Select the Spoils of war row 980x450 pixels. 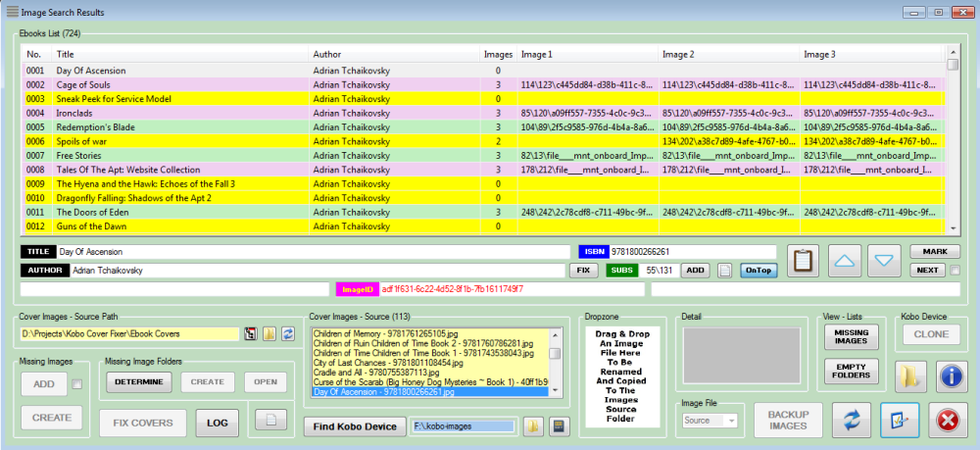pos(483,141)
